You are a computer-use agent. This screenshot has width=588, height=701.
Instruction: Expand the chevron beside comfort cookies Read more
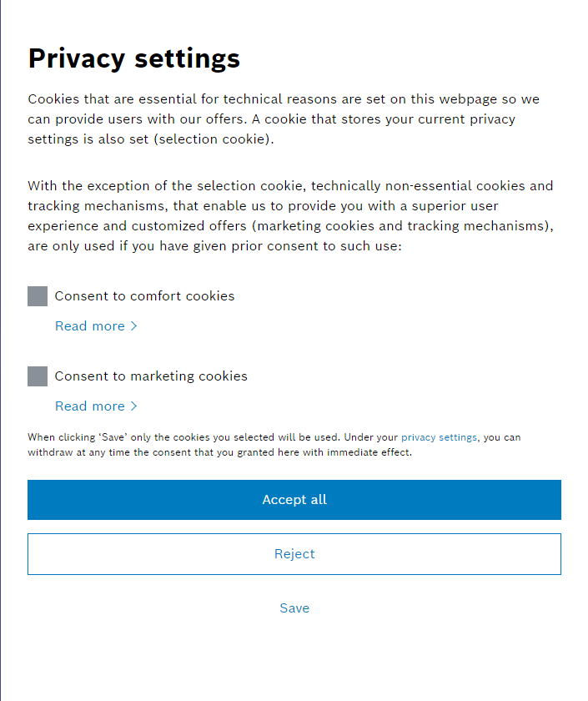(134, 326)
